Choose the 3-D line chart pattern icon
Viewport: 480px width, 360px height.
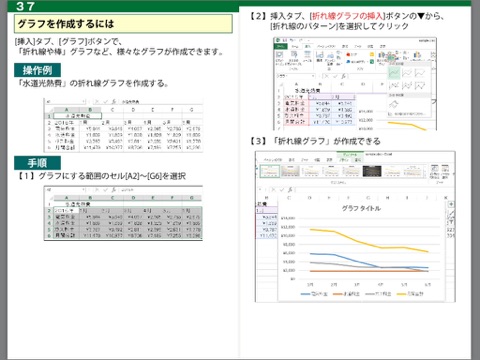[x=394, y=104]
